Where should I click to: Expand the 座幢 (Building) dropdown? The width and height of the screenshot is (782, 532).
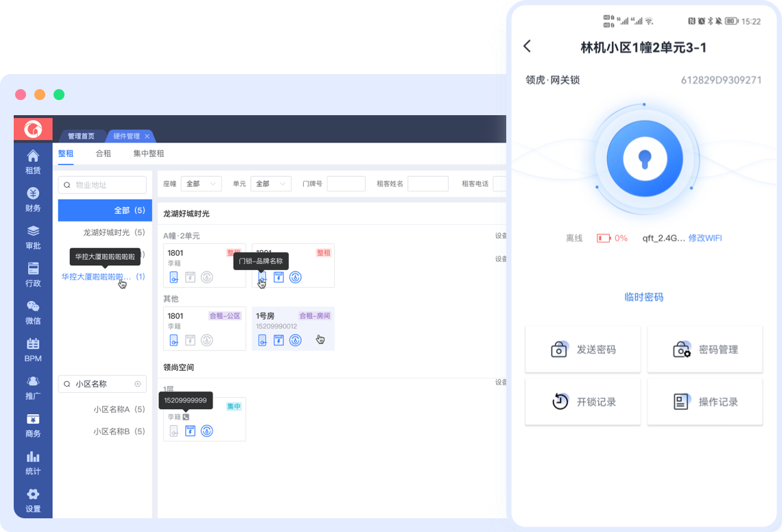pyautogui.click(x=201, y=184)
